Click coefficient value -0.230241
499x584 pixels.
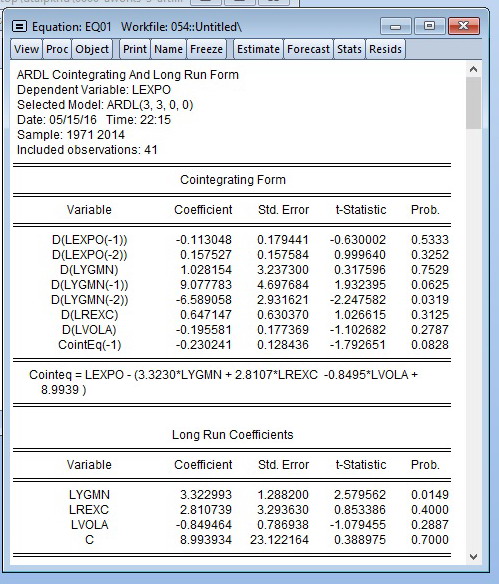click(204, 345)
